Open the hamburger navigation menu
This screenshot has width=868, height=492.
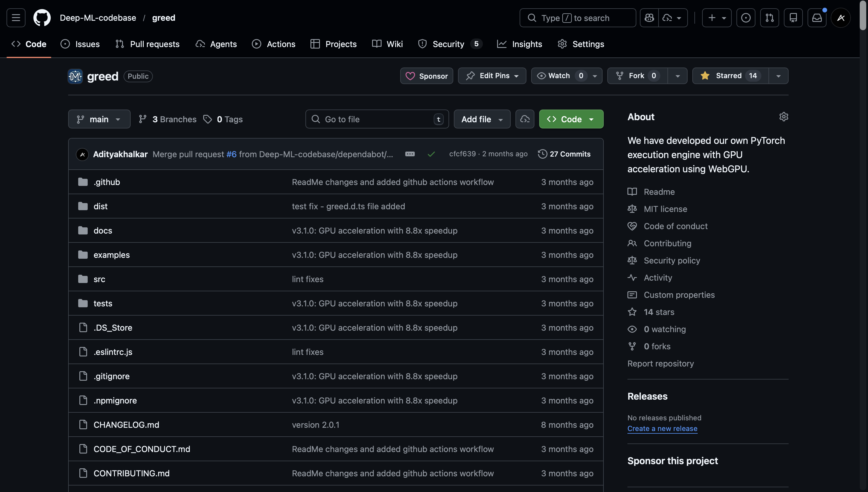click(16, 17)
